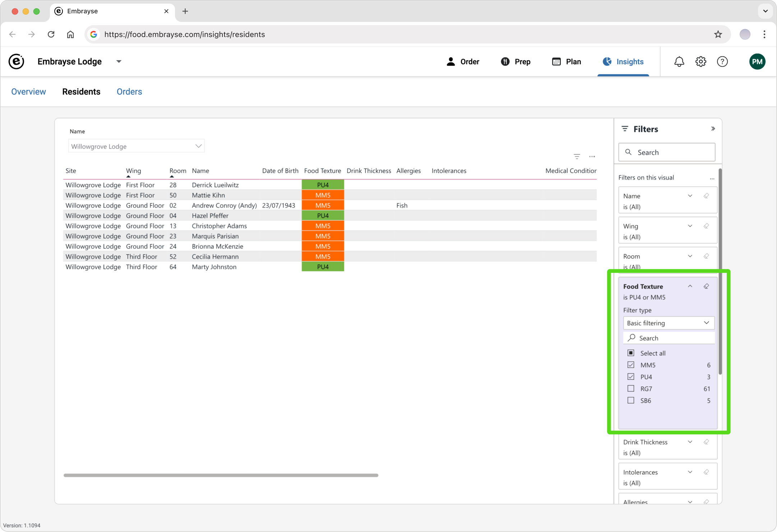Bookmark this page with star icon

718,34
